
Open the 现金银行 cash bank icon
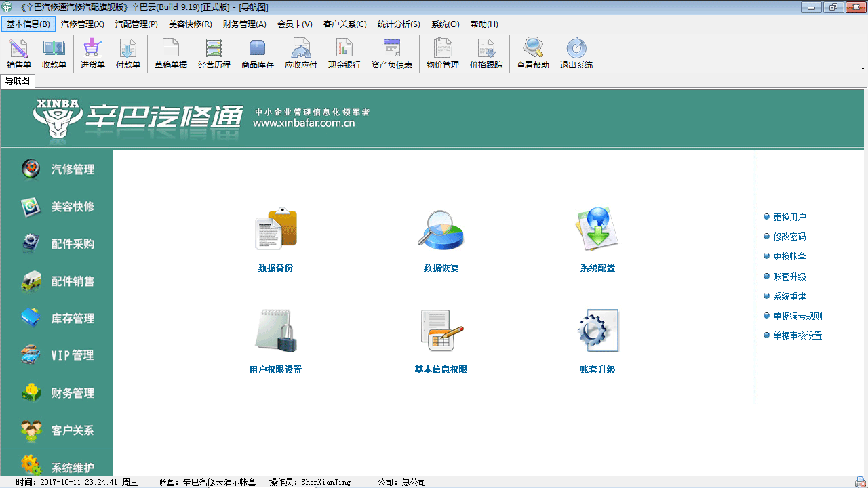[x=344, y=54]
